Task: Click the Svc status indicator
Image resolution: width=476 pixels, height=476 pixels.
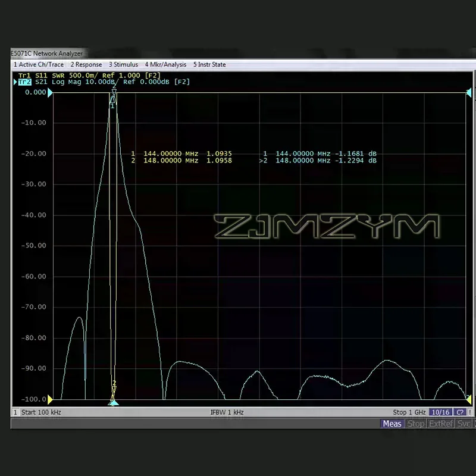Action: (x=464, y=424)
